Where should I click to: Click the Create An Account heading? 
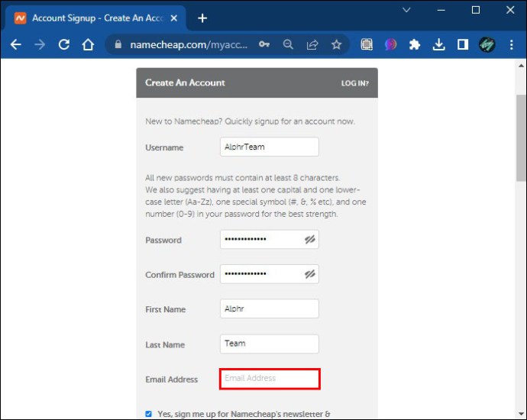click(x=185, y=82)
